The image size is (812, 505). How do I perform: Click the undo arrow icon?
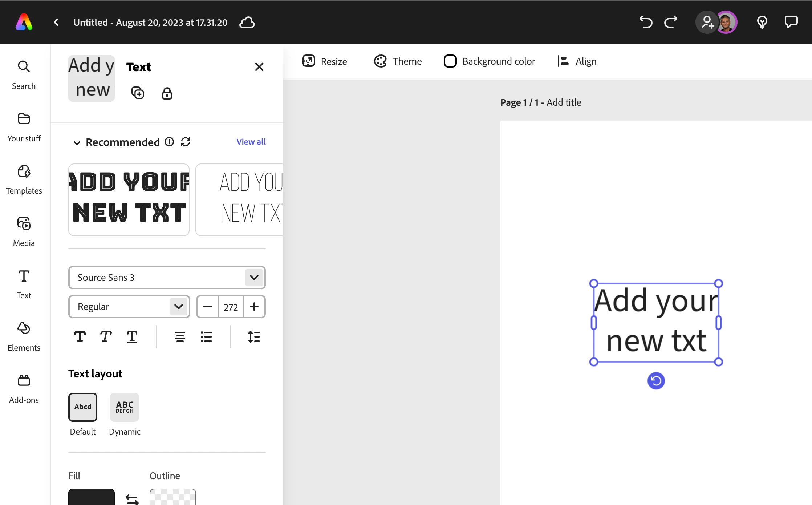(x=646, y=22)
